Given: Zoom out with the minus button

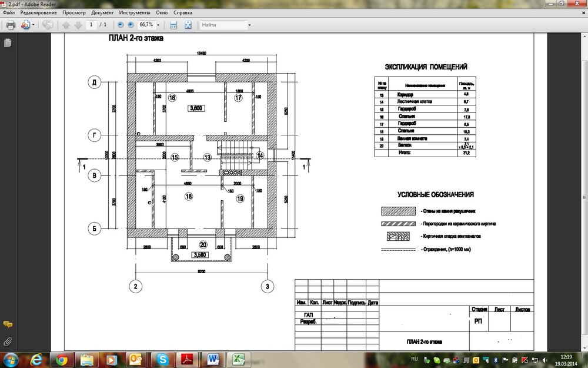Looking at the screenshot, I should [121, 25].
